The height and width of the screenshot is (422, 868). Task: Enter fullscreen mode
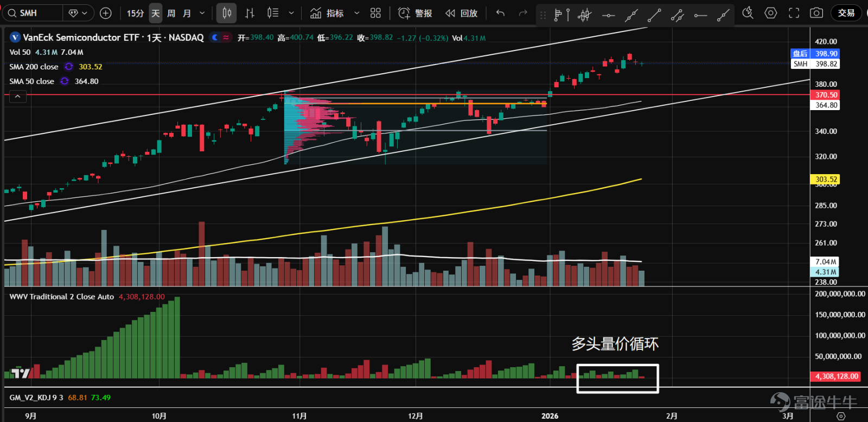[x=794, y=13]
